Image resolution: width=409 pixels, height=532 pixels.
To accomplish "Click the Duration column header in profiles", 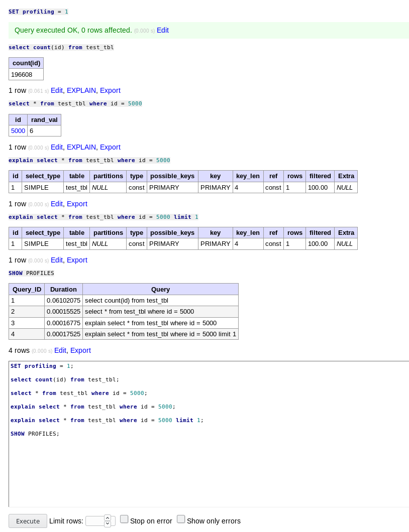I will (63, 289).
